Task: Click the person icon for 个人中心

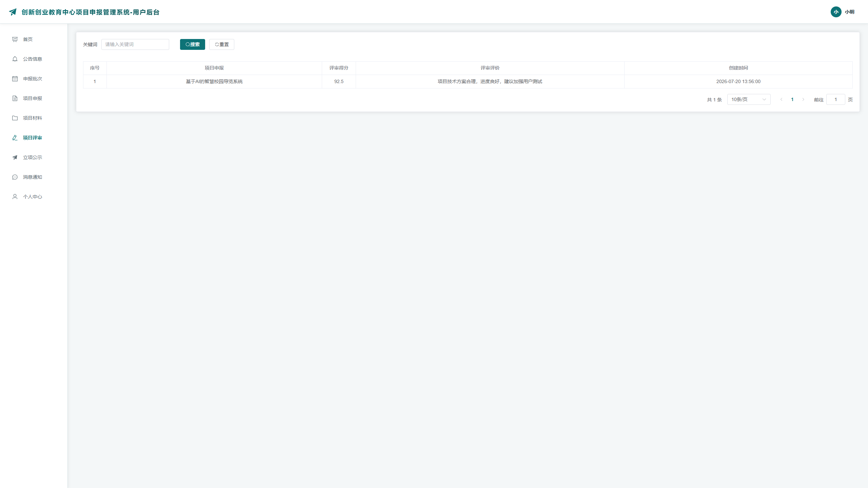Action: coord(15,197)
